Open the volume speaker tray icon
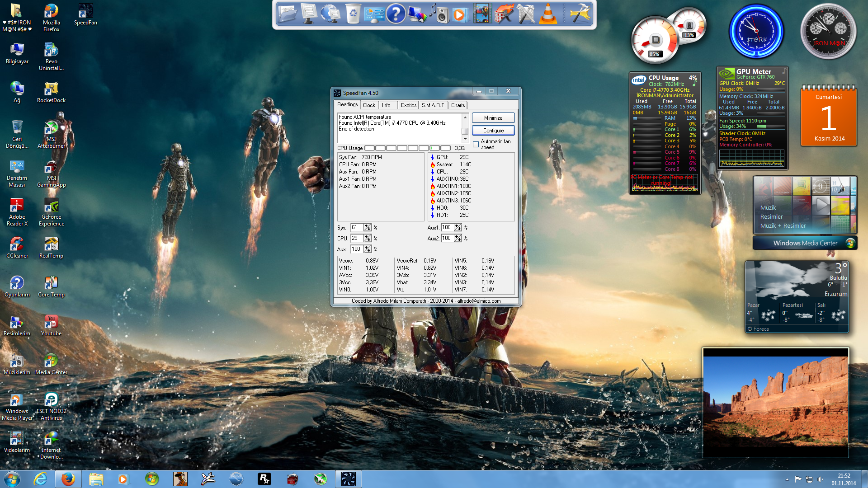 click(820, 479)
